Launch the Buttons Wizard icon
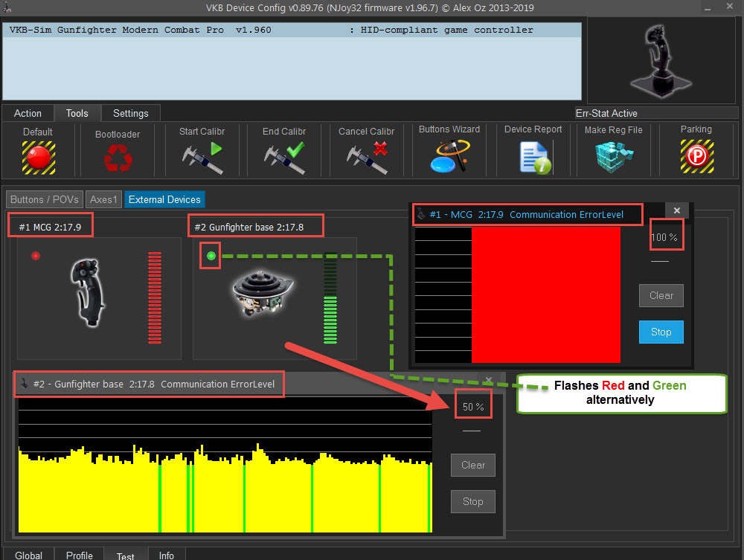 pos(450,156)
